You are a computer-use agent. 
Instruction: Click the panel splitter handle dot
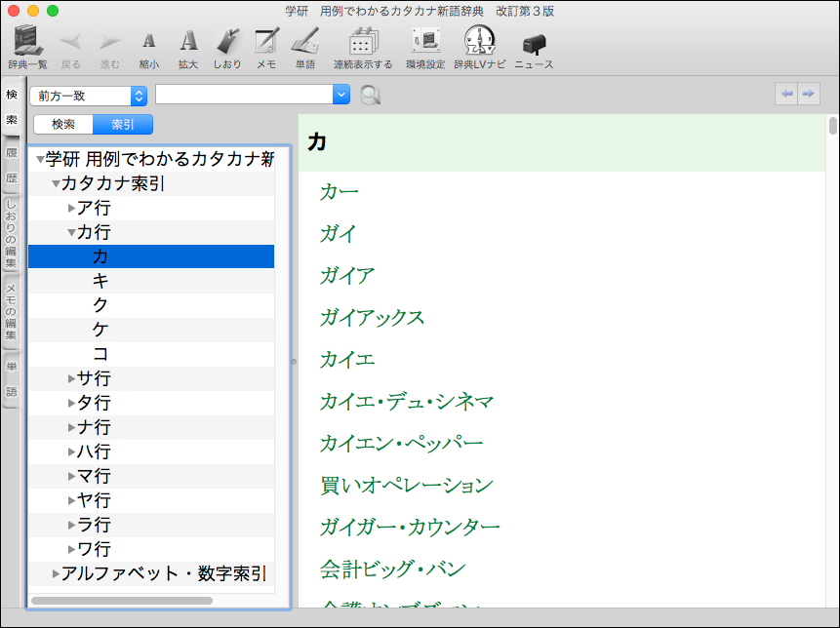294,362
